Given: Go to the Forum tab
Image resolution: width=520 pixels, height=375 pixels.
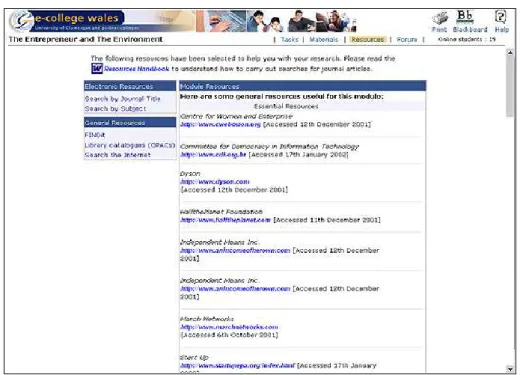Looking at the screenshot, I should pos(407,39).
